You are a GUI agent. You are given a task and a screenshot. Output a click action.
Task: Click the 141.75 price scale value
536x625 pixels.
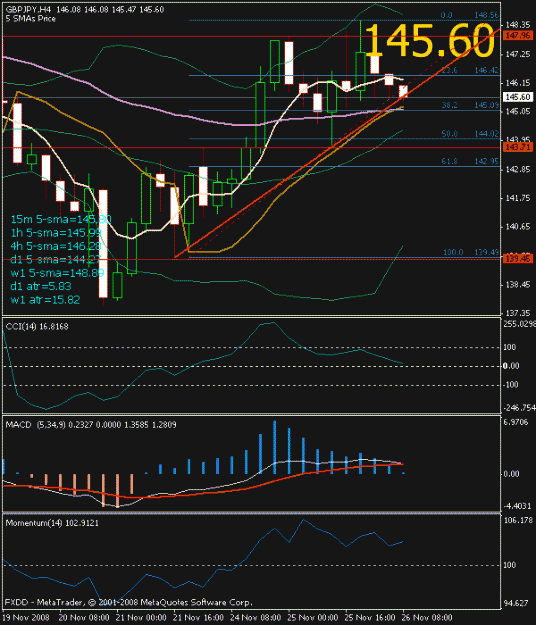point(517,198)
